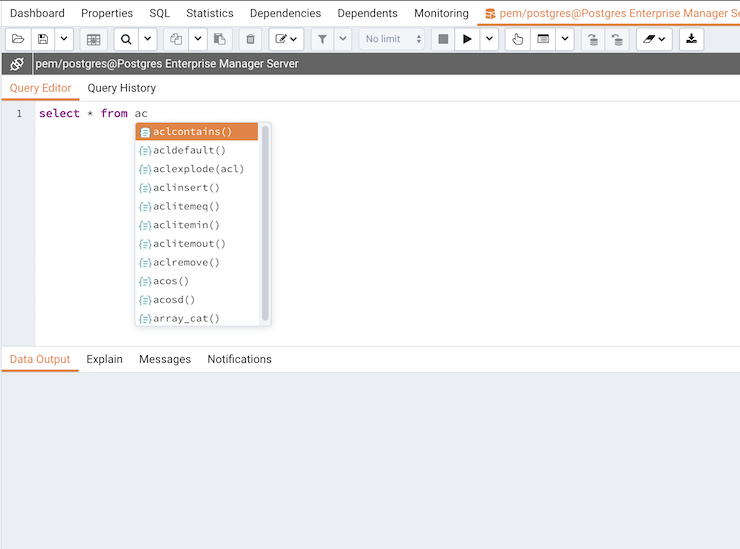
Task: Click the Stop query square button
Action: pyautogui.click(x=443, y=39)
